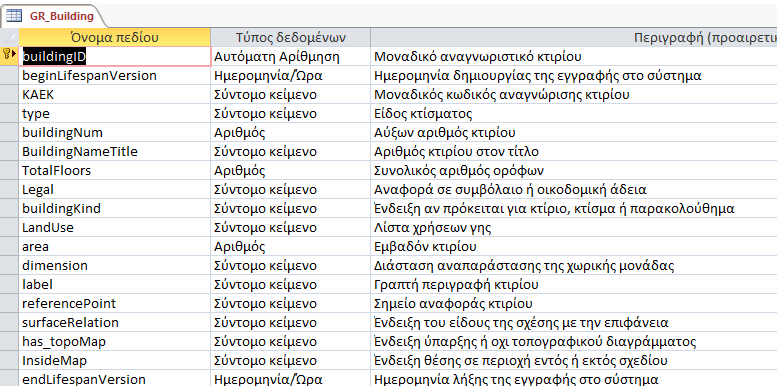Click description 'Σημείο αναφοράς κτιρίου'

click(x=453, y=303)
